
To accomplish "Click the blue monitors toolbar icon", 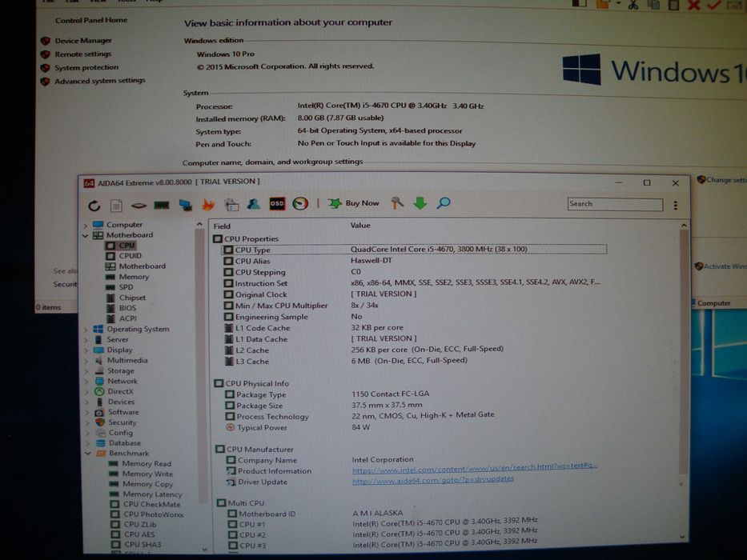I will [185, 206].
